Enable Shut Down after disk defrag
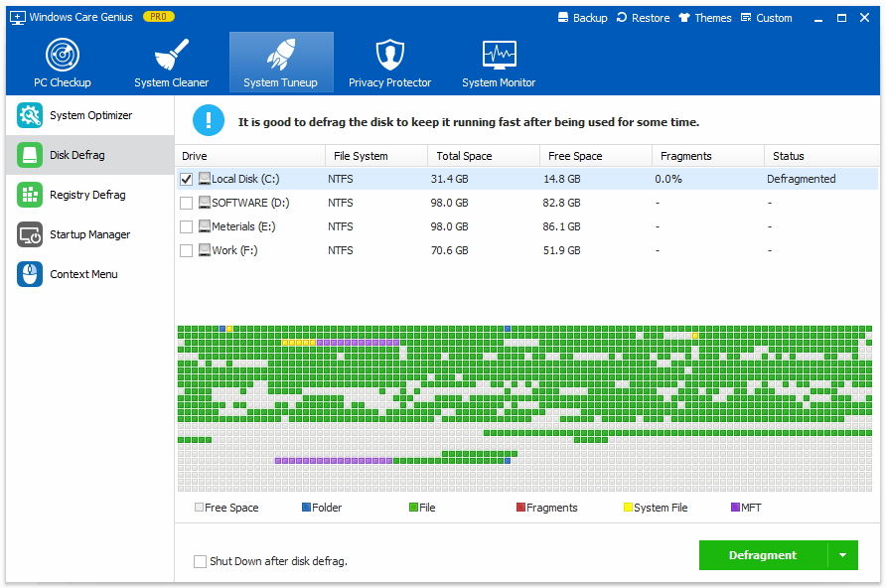 200,561
